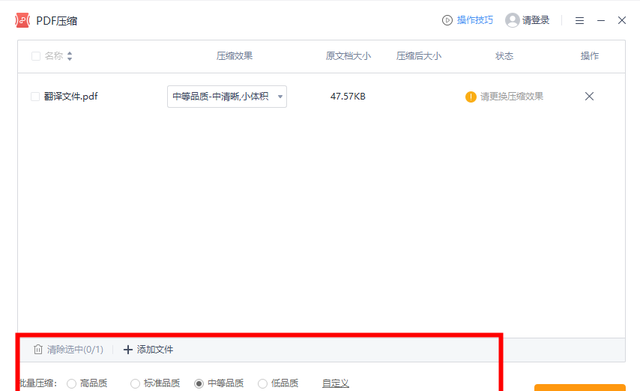
Task: Minimize the PDF压缩 window
Action: coord(601,20)
